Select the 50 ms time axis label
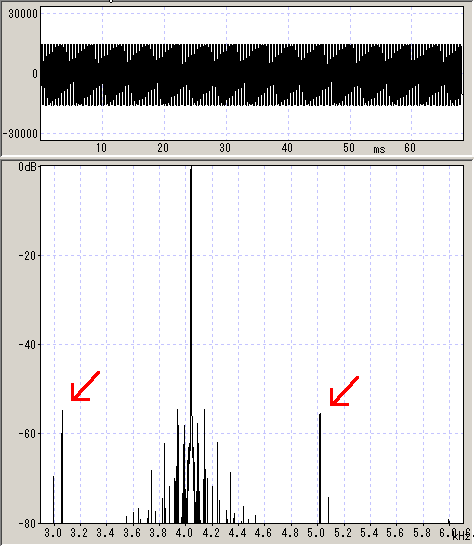The height and width of the screenshot is (546, 474). click(x=349, y=148)
